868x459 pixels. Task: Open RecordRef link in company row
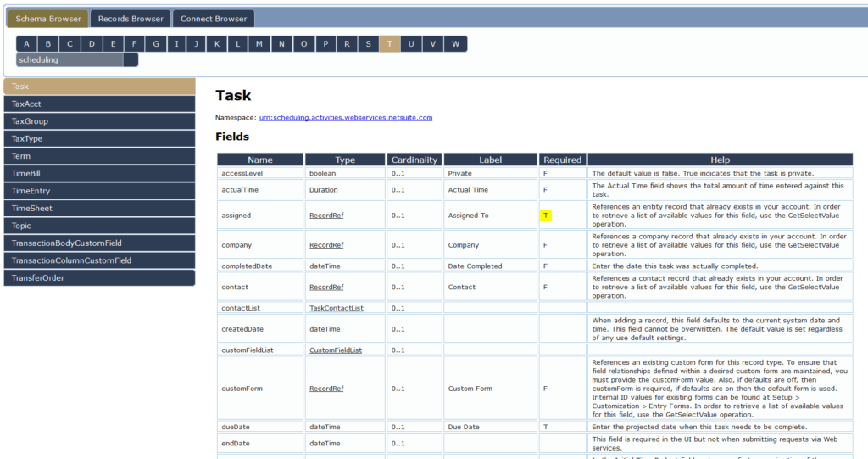pyautogui.click(x=326, y=245)
